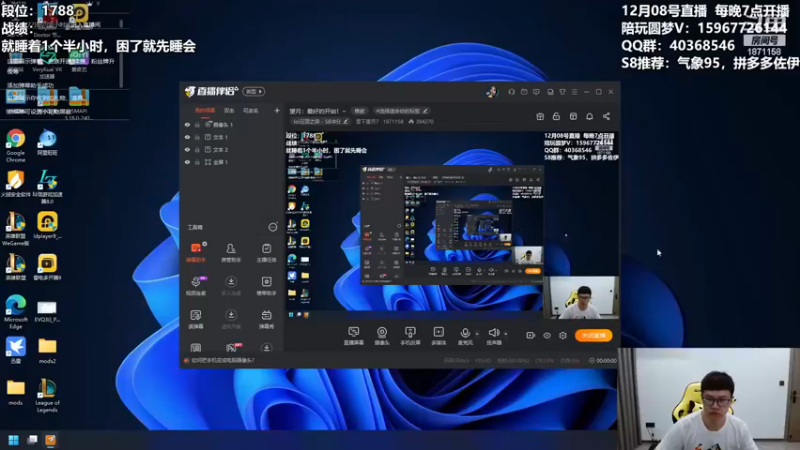800x450 pixels.
Task: Expand speaker options arrow
Action: (x=506, y=334)
